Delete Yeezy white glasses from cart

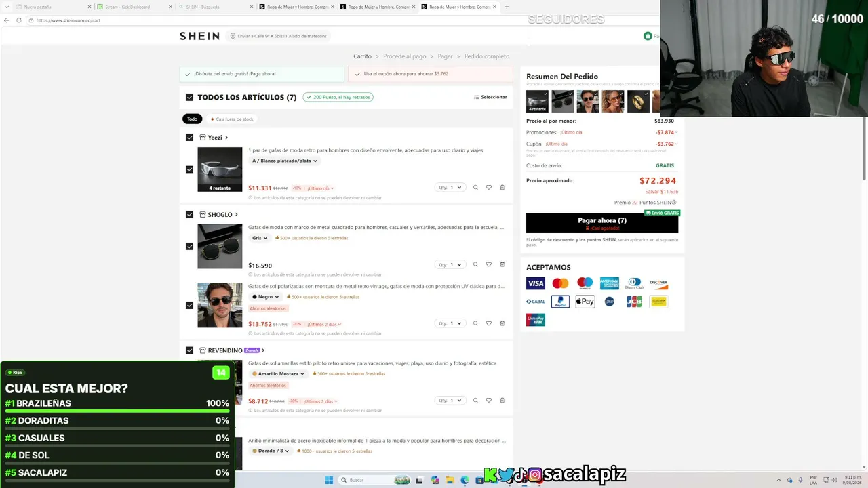[502, 188]
